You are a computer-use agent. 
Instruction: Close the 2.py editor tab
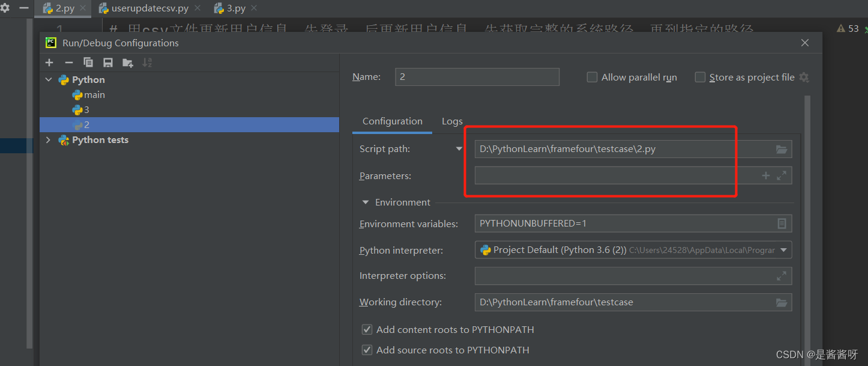click(83, 8)
